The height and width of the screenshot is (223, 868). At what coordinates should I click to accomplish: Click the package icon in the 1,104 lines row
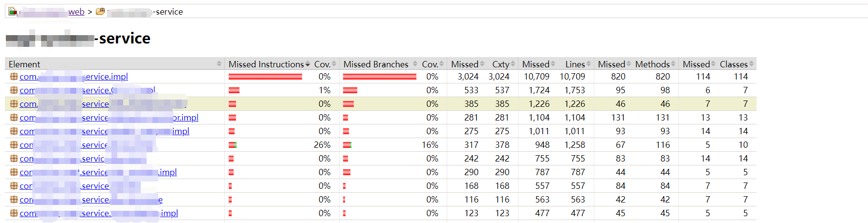14,118
